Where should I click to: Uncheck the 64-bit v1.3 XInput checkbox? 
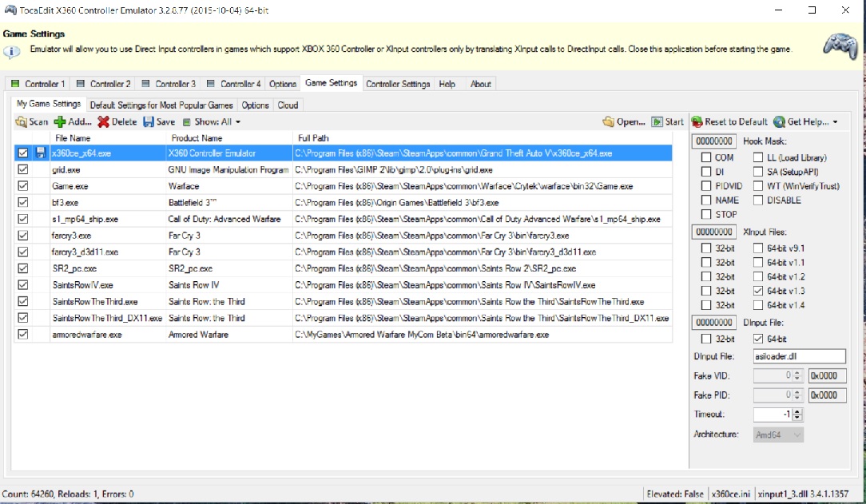(x=757, y=291)
